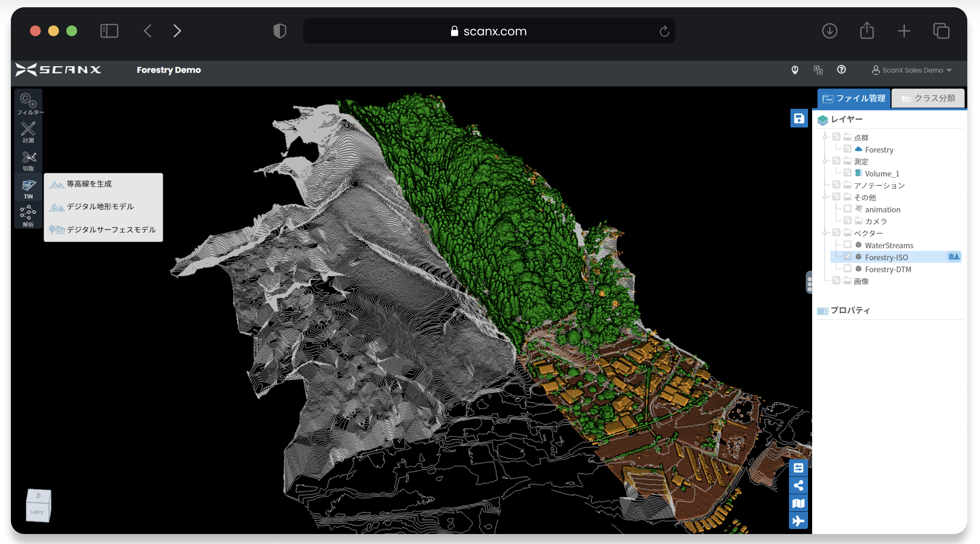
Task: Select the 計測 measurement tool
Action: 29,132
